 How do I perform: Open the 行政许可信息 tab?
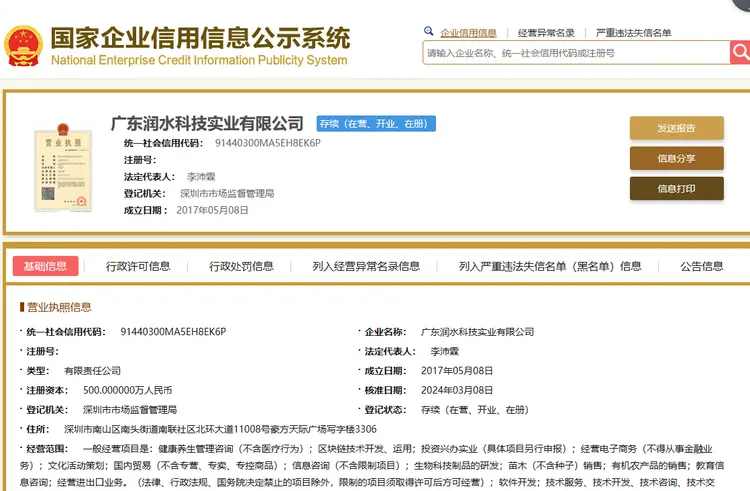[x=138, y=266]
